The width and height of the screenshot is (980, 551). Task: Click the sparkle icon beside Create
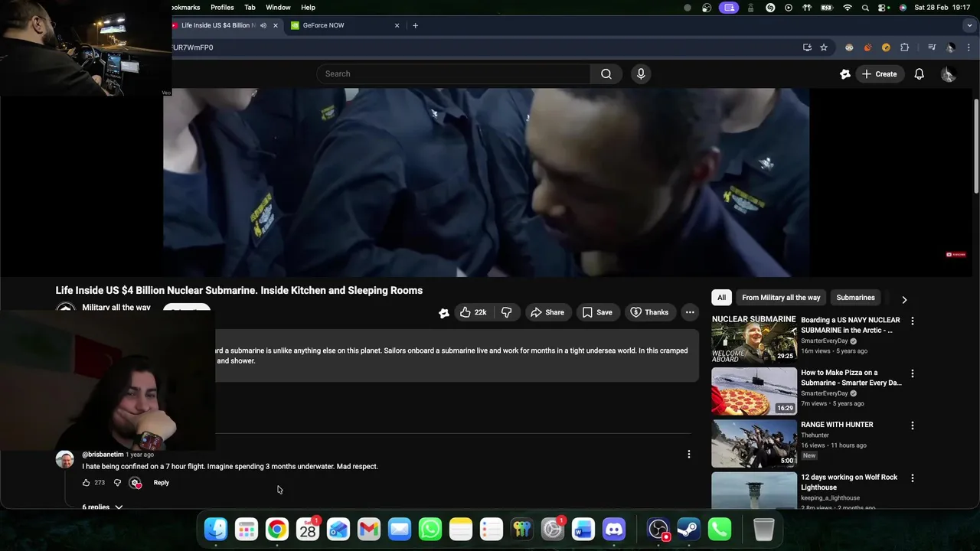pos(844,74)
